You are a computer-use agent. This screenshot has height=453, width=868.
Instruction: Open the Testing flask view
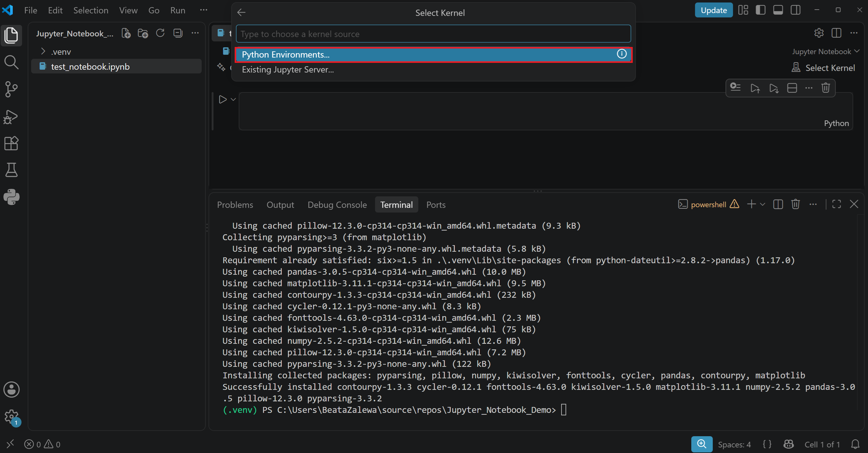coord(11,170)
